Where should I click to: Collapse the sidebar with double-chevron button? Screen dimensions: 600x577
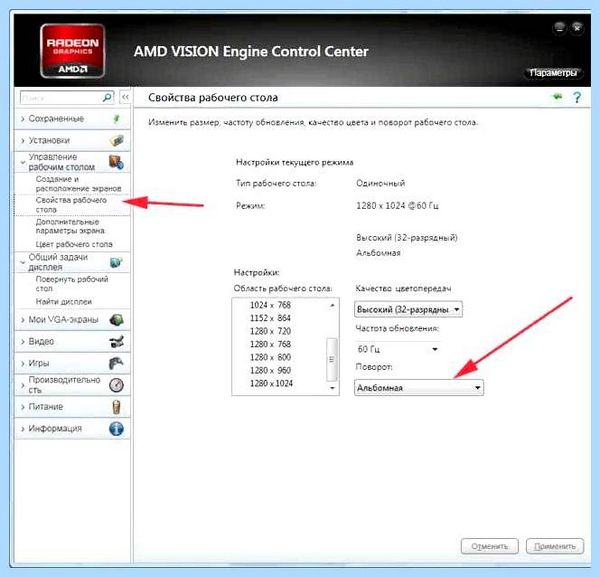(125, 97)
